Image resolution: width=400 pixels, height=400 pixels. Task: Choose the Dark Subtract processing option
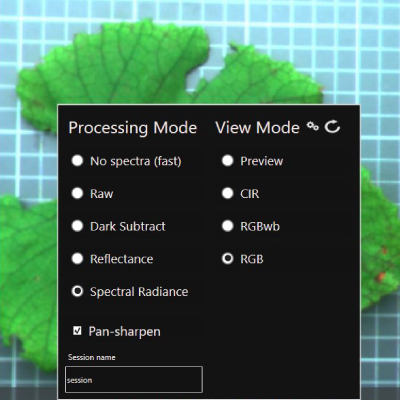tap(77, 226)
